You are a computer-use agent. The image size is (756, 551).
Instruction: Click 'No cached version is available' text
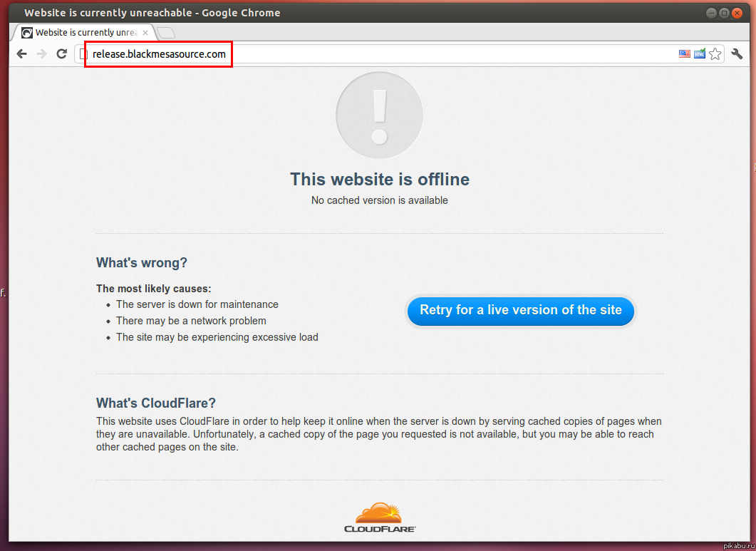tap(380, 200)
